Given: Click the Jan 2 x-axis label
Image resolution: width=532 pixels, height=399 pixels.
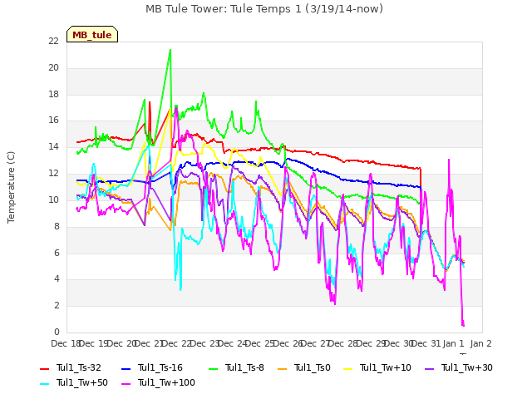Looking at the screenshot, I should 481,343.
